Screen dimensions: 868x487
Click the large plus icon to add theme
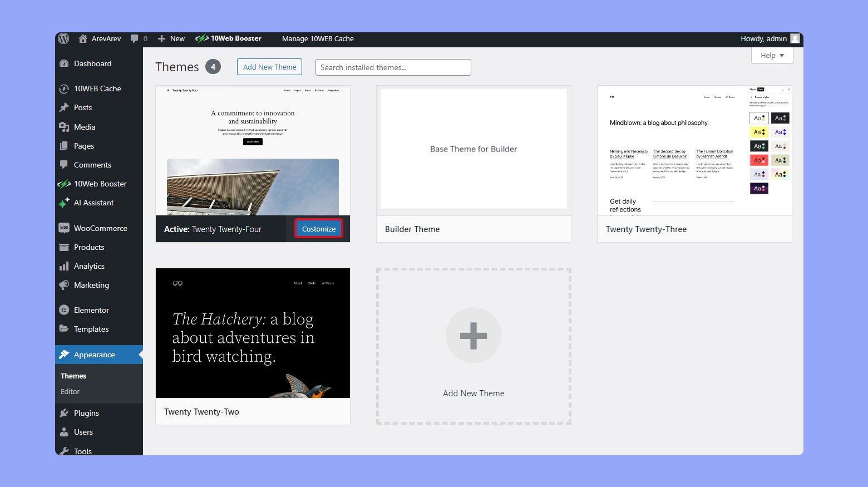pos(473,335)
